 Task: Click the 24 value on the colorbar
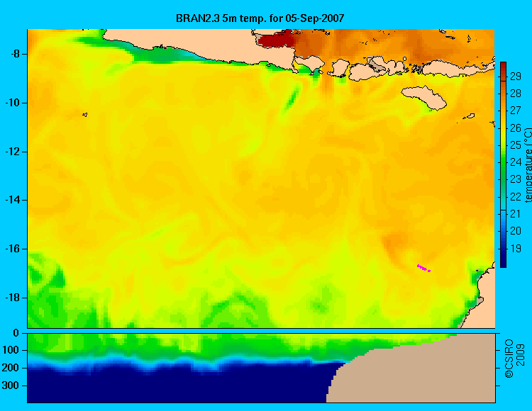[x=516, y=162]
